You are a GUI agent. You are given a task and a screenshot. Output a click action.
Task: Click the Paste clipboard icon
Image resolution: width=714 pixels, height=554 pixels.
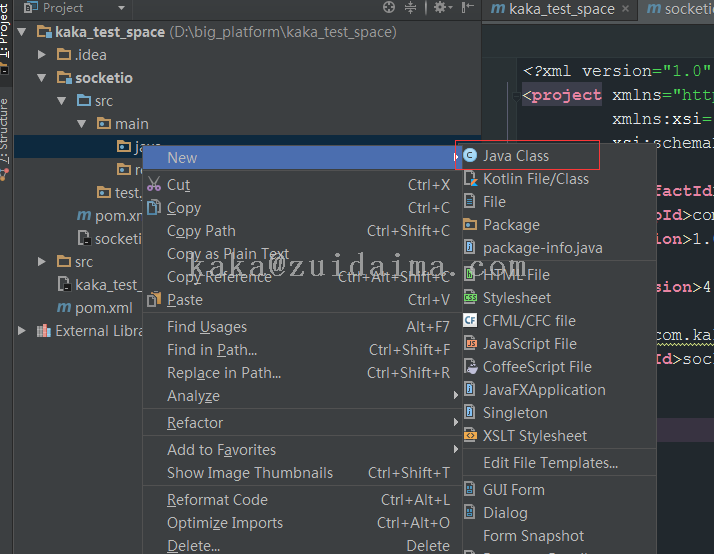pyautogui.click(x=154, y=299)
